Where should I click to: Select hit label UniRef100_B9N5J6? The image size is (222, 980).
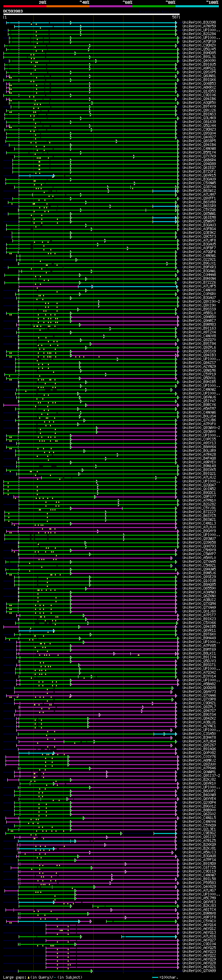[199, 573]
